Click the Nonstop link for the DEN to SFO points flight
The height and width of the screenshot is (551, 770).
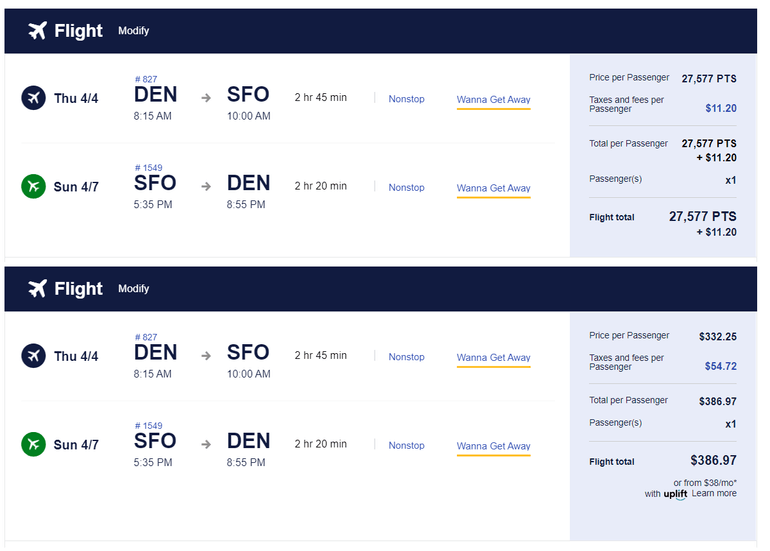(x=406, y=99)
